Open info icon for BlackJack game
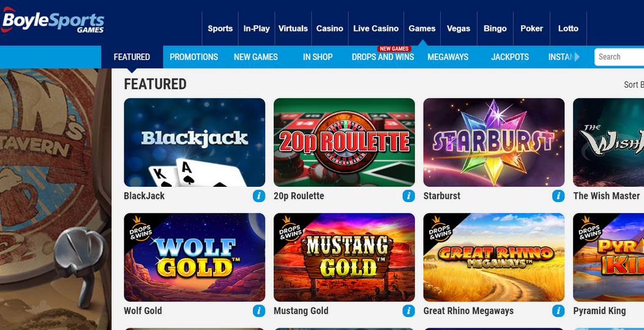 coord(259,196)
